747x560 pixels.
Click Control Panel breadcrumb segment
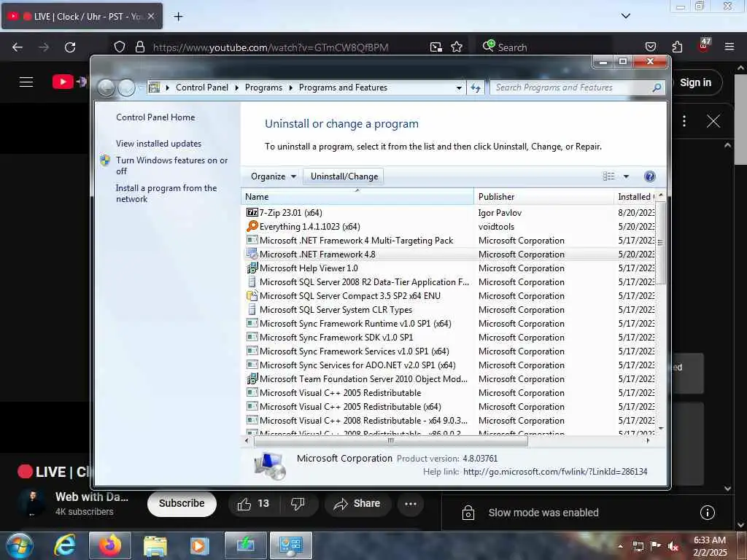pyautogui.click(x=202, y=87)
